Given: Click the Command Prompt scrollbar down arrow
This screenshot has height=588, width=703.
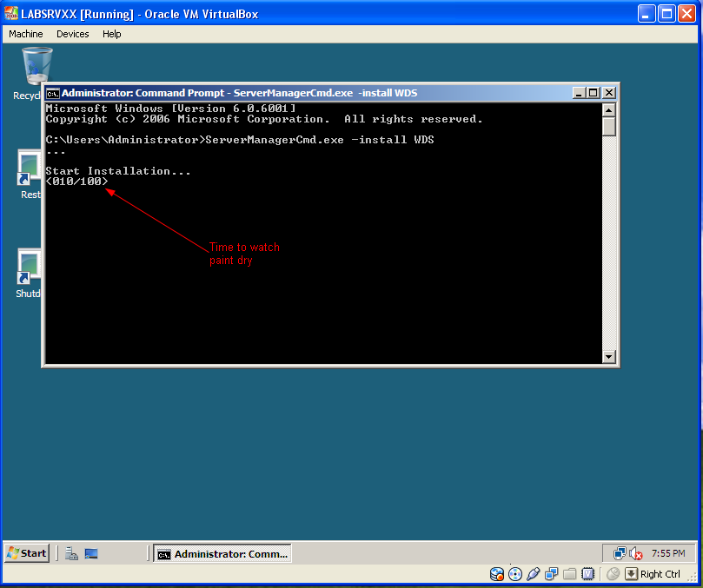Looking at the screenshot, I should pyautogui.click(x=609, y=356).
